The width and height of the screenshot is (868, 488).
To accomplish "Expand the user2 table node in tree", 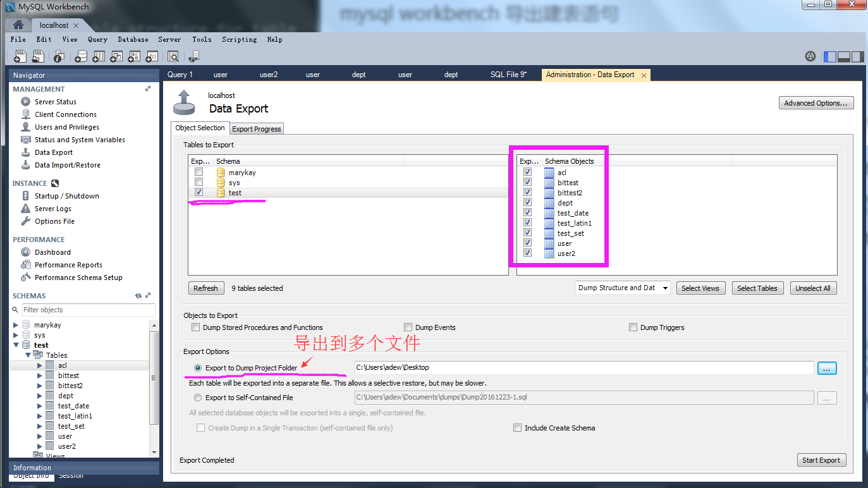I will 40,446.
